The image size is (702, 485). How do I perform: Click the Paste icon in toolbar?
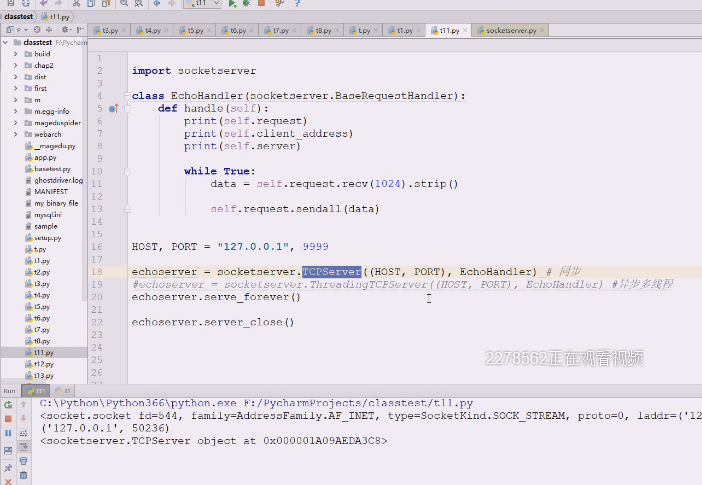(106, 4)
